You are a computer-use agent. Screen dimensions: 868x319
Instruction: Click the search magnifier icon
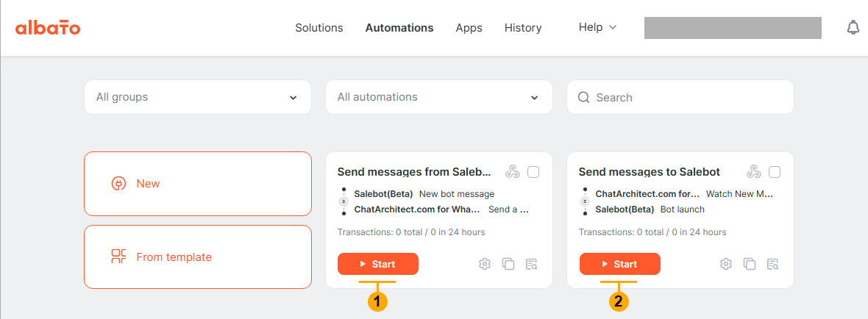tap(583, 97)
